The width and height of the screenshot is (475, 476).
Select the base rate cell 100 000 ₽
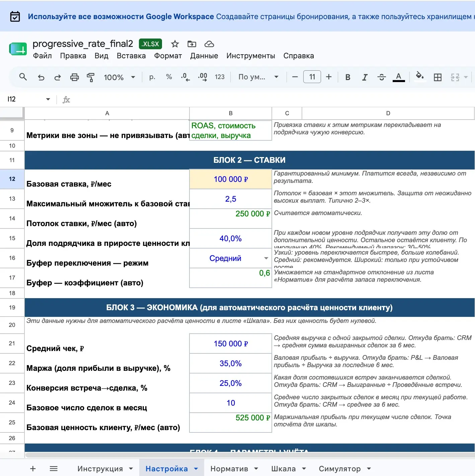(x=231, y=179)
